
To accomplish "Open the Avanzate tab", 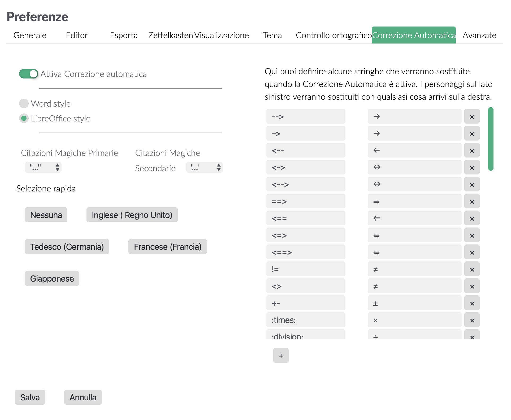I will [x=479, y=35].
